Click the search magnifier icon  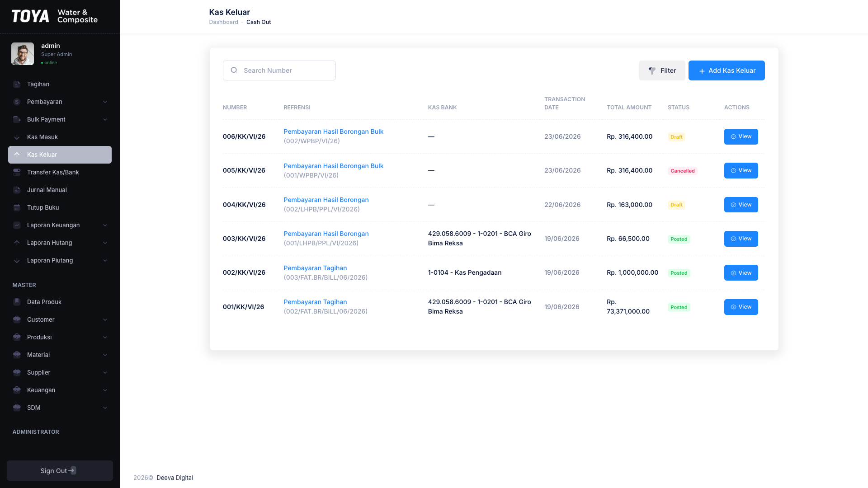[x=234, y=70]
